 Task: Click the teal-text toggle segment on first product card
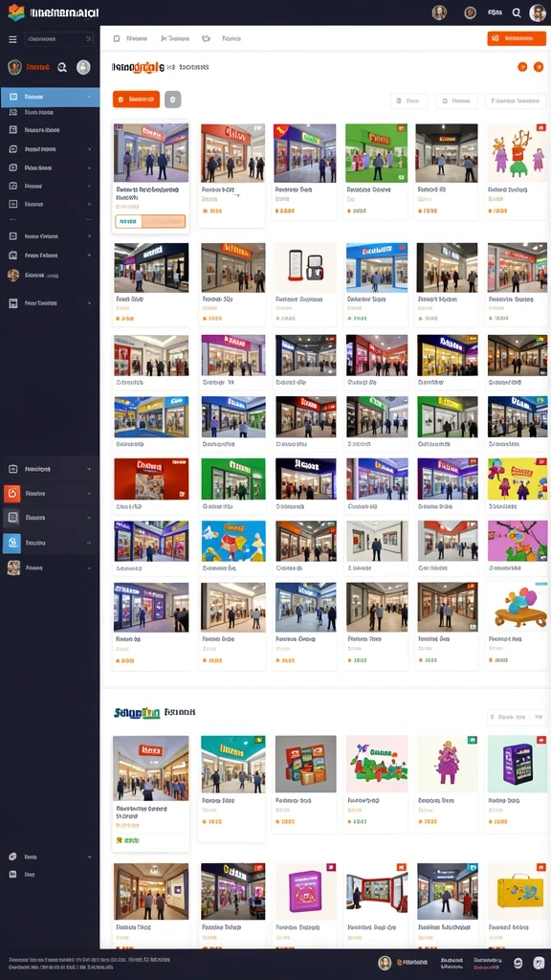tap(129, 221)
